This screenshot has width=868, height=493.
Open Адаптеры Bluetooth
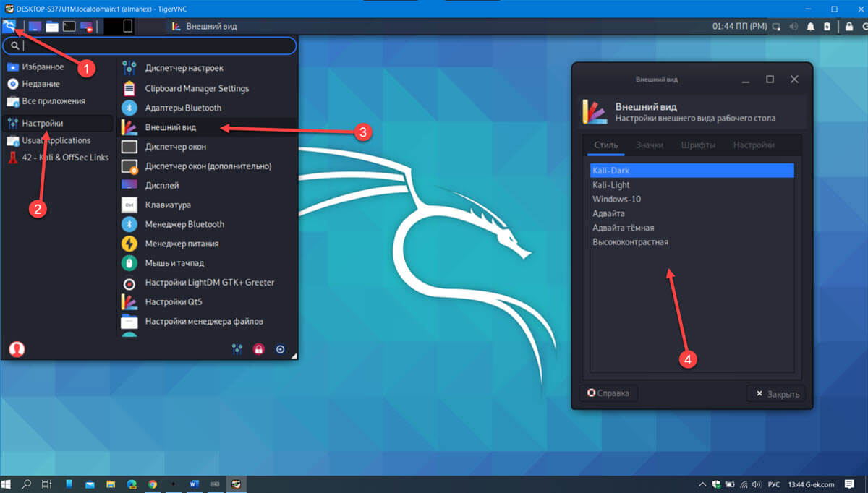[x=207, y=108]
